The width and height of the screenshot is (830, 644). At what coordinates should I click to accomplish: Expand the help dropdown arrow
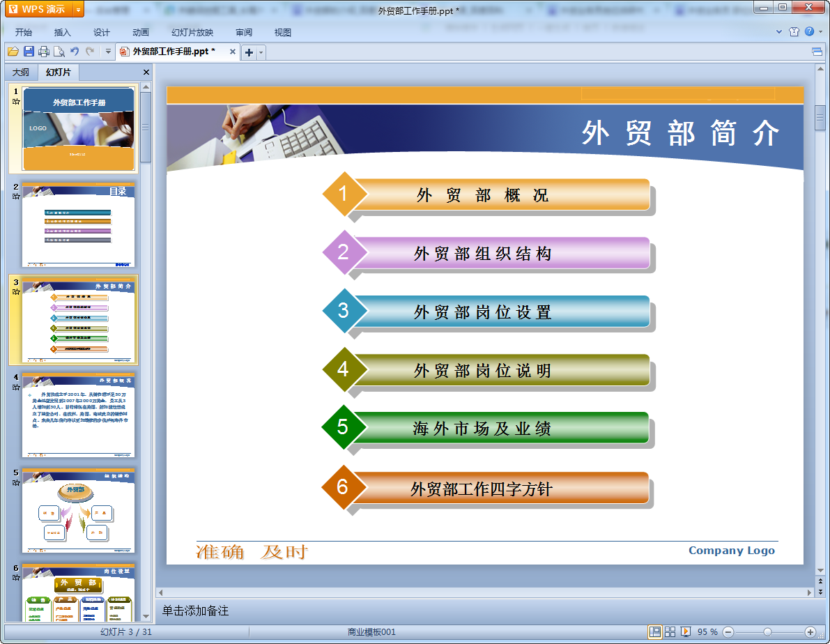coord(820,32)
